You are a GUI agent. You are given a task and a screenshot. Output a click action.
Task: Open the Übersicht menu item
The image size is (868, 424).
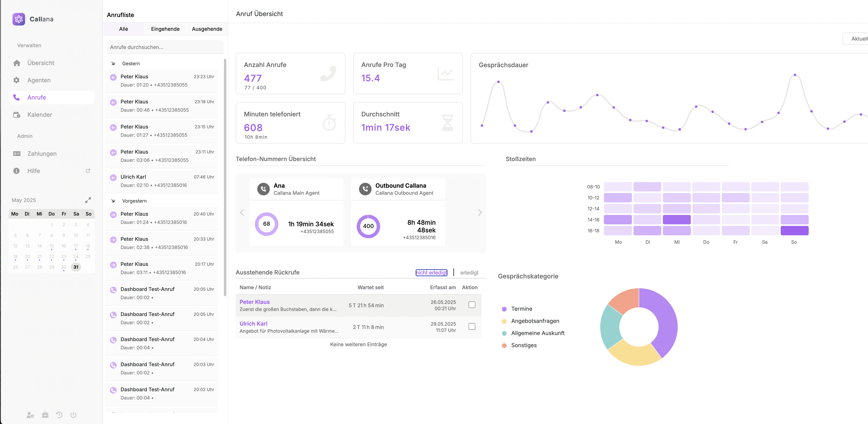pyautogui.click(x=51, y=63)
